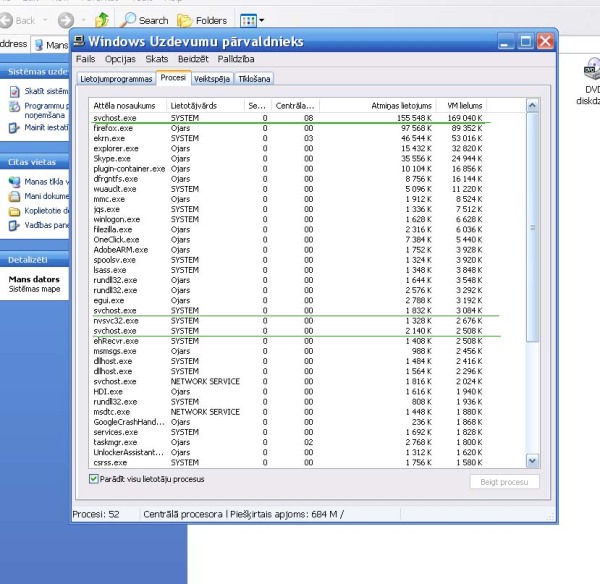Select the explorer.exe process row

288,148
